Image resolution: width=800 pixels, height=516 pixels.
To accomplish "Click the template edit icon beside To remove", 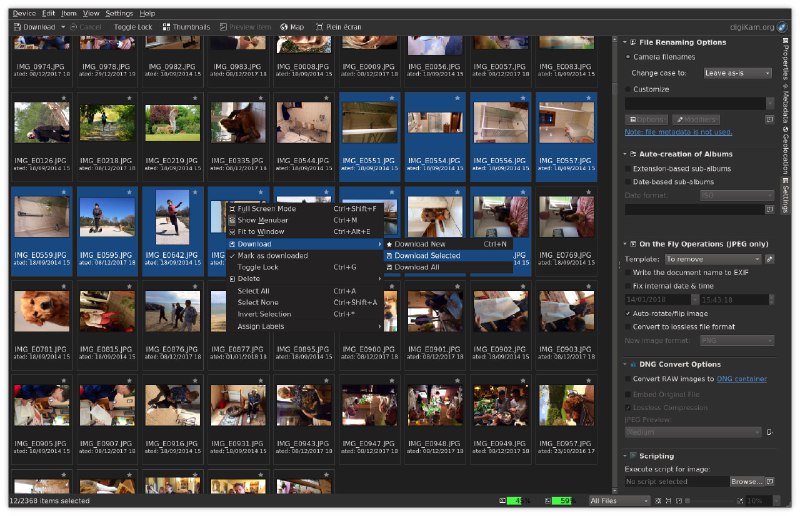I will pyautogui.click(x=769, y=259).
